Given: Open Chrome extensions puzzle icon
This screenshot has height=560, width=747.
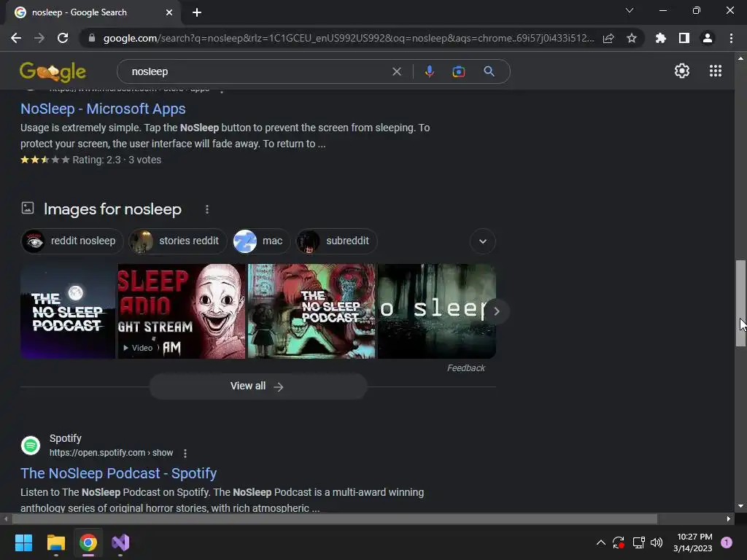Looking at the screenshot, I should click(x=660, y=38).
